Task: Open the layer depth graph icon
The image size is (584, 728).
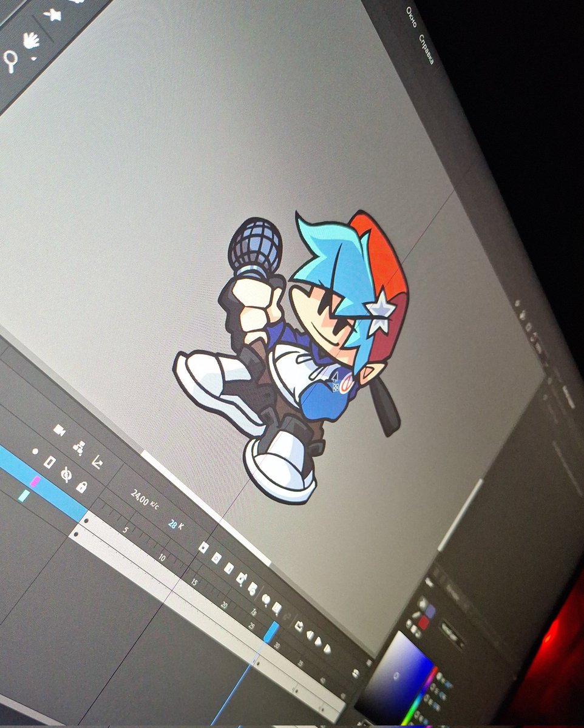Action: click(x=97, y=463)
